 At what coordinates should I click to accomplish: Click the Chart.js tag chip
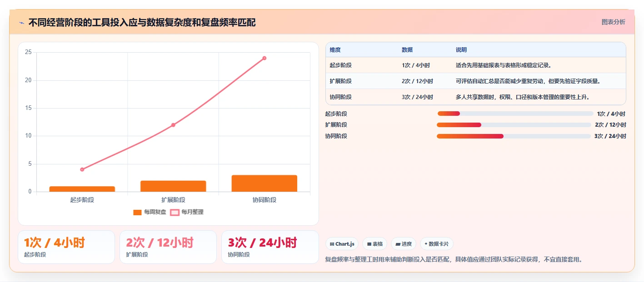(342, 244)
